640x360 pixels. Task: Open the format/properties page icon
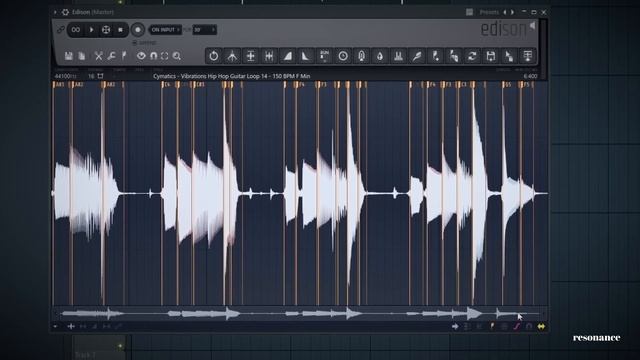tap(82, 56)
